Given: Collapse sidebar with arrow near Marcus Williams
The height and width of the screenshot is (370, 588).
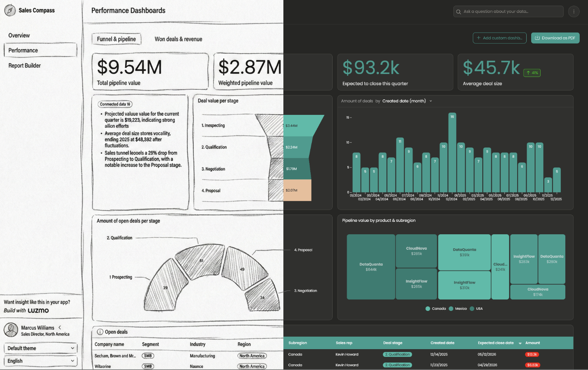Looking at the screenshot, I should coord(60,327).
